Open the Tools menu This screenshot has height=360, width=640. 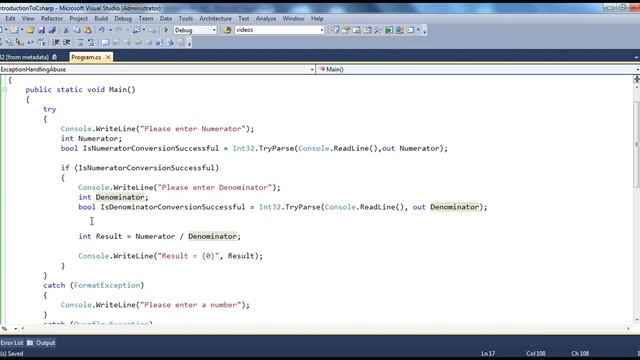pos(185,19)
